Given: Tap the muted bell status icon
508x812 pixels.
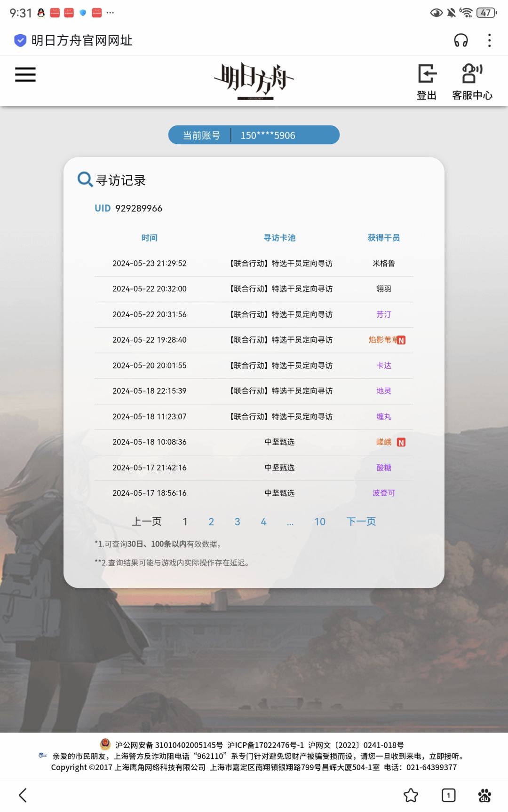Looking at the screenshot, I should coord(452,13).
